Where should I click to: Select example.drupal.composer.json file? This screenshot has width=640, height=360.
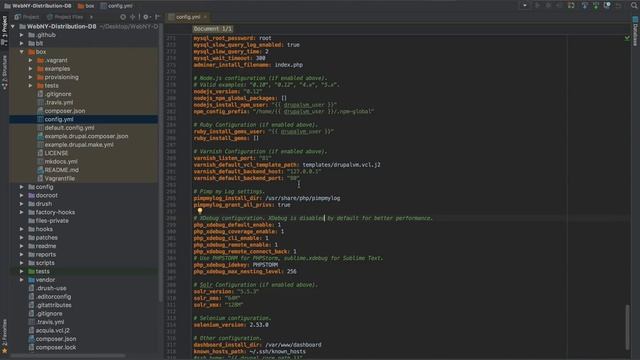[x=82, y=136]
